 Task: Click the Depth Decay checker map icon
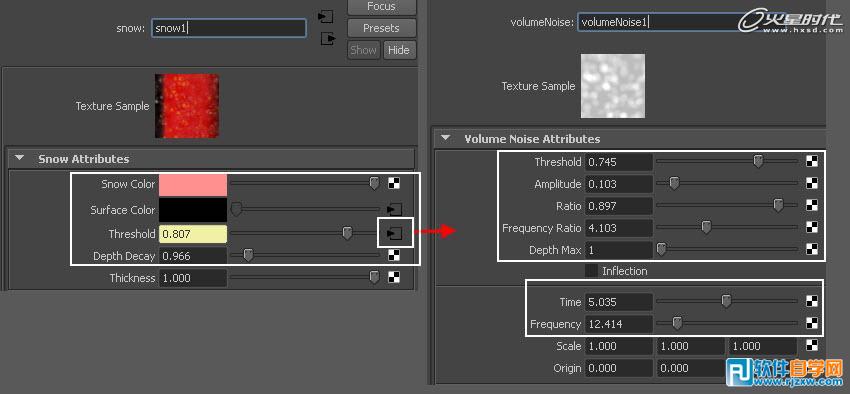pyautogui.click(x=394, y=256)
